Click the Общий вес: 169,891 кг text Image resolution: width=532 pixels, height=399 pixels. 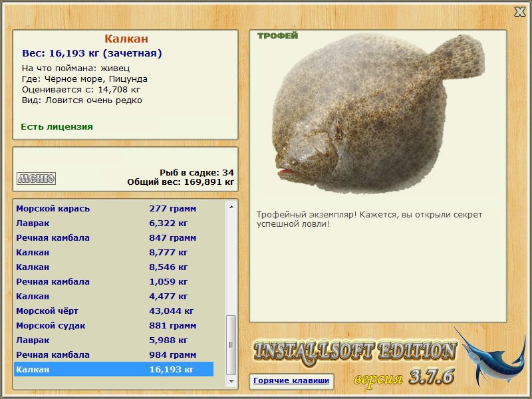point(180,182)
